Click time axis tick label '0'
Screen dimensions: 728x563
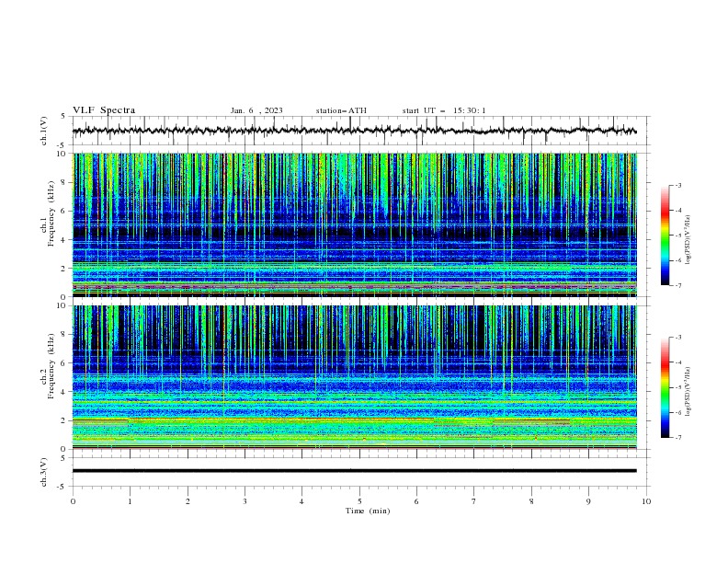coord(73,501)
